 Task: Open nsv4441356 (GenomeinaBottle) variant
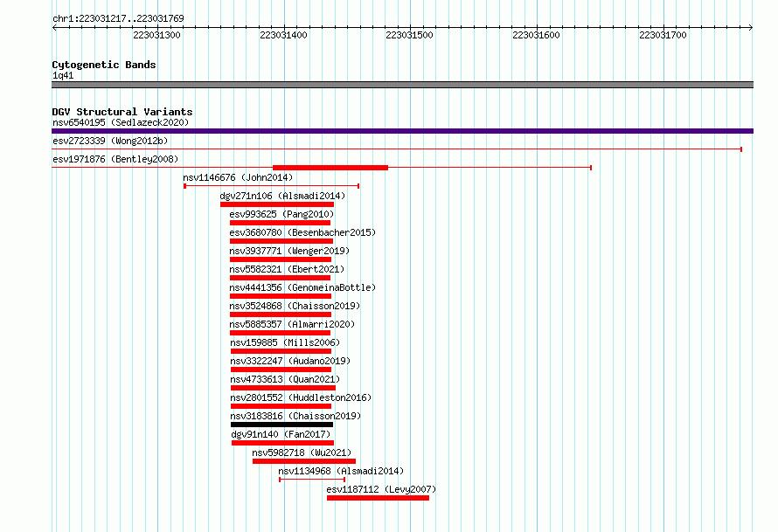(x=302, y=287)
